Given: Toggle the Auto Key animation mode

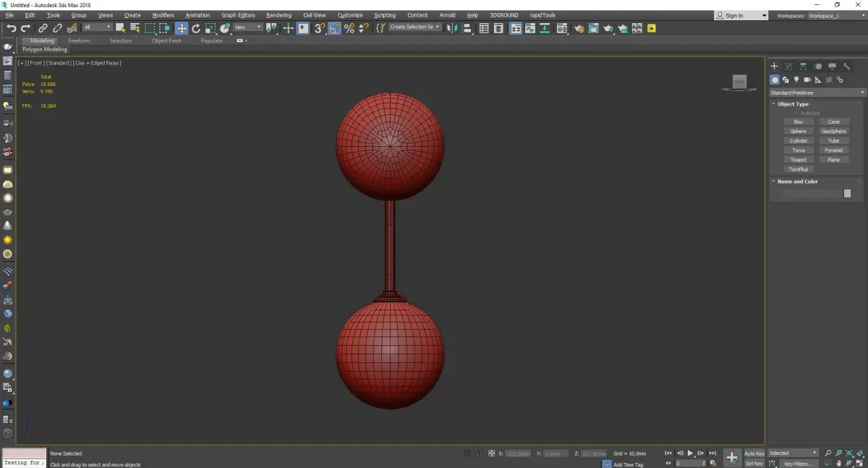Looking at the screenshot, I should pyautogui.click(x=754, y=454).
